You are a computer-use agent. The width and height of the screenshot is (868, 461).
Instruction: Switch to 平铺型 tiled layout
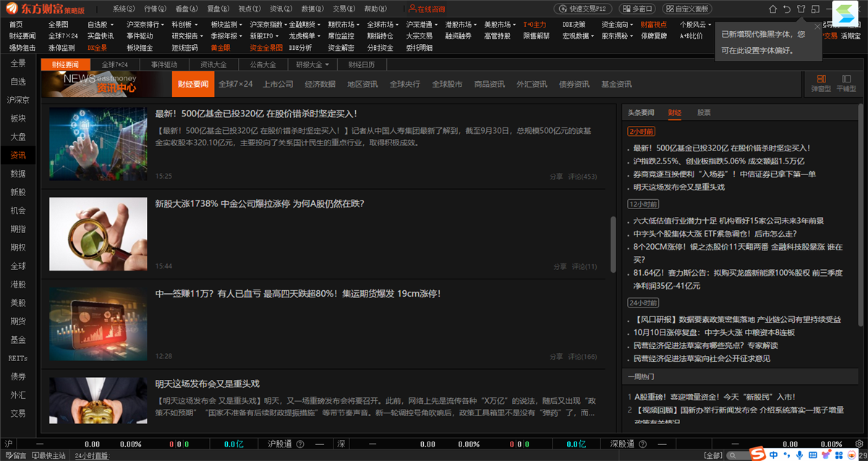(x=846, y=83)
